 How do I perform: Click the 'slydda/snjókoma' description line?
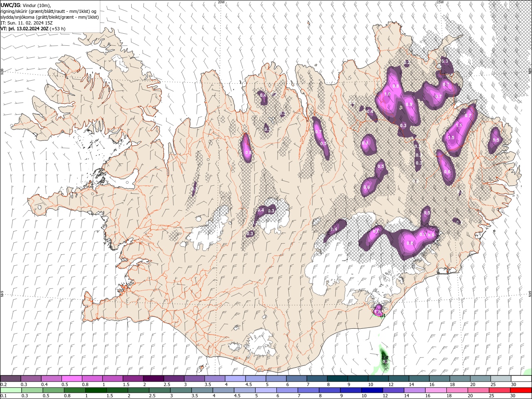coord(50,17)
